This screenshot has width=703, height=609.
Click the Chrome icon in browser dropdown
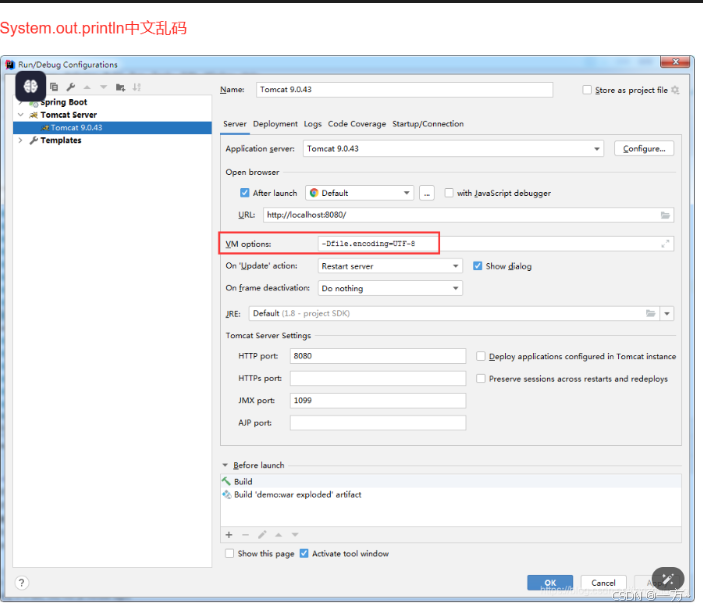tap(314, 193)
